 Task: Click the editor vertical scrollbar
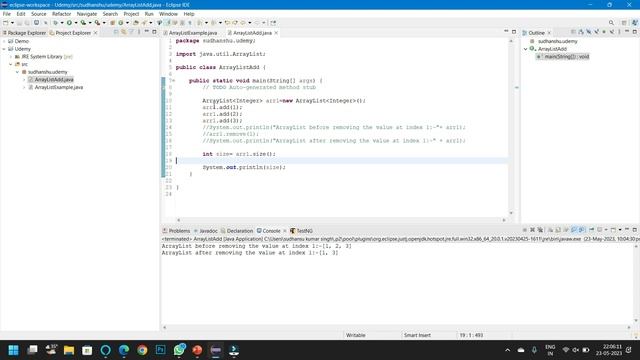[511, 127]
